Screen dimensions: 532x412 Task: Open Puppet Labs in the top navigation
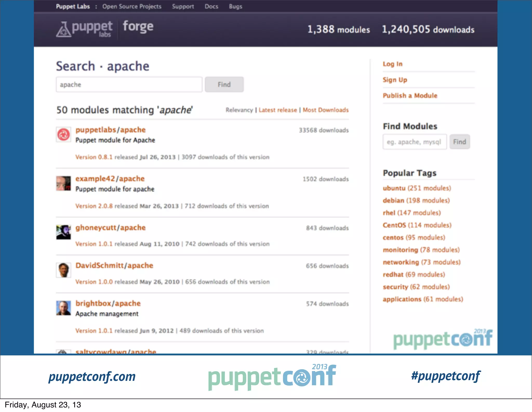click(73, 6)
